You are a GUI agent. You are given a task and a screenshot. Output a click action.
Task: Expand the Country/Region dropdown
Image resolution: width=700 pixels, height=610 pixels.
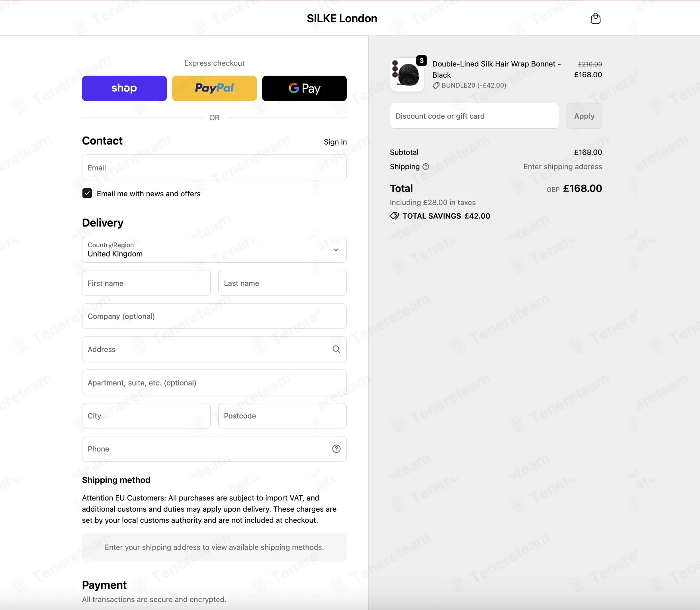click(214, 250)
